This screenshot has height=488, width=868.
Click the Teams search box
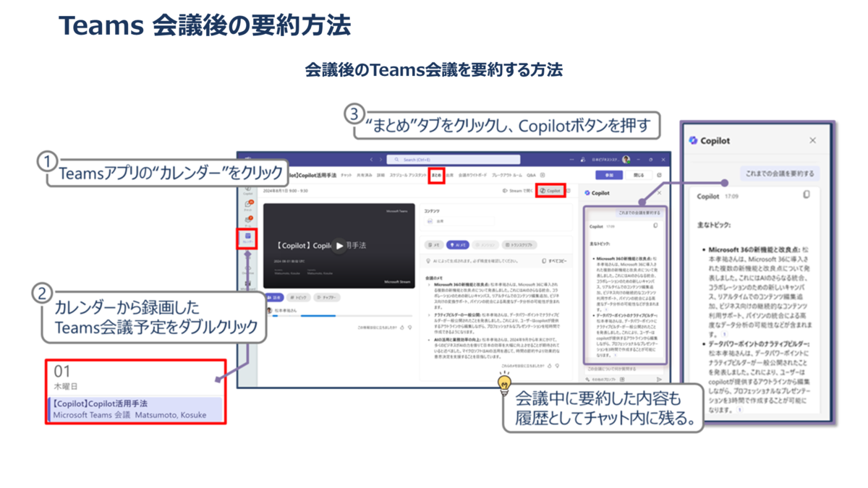coord(453,159)
